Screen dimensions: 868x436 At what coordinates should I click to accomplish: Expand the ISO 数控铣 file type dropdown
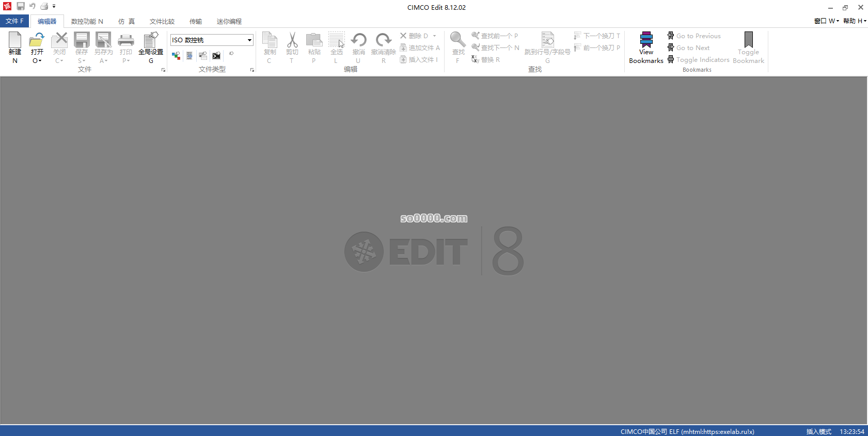coord(249,40)
